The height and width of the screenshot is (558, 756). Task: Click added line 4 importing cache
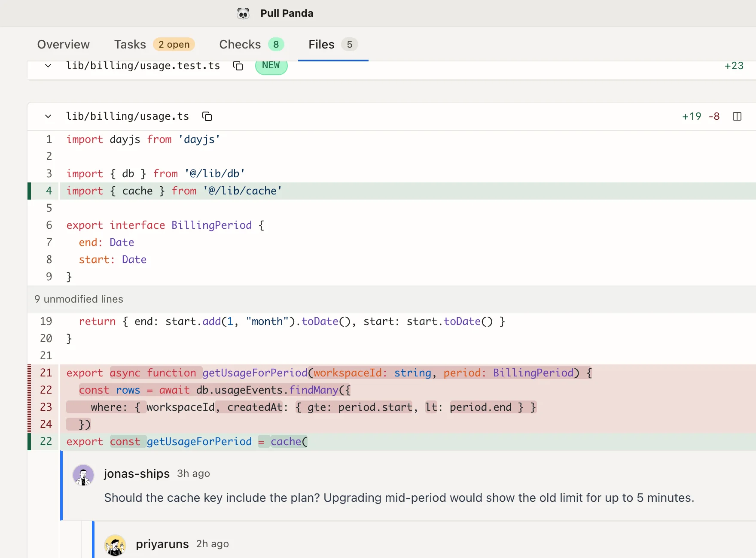click(392, 191)
